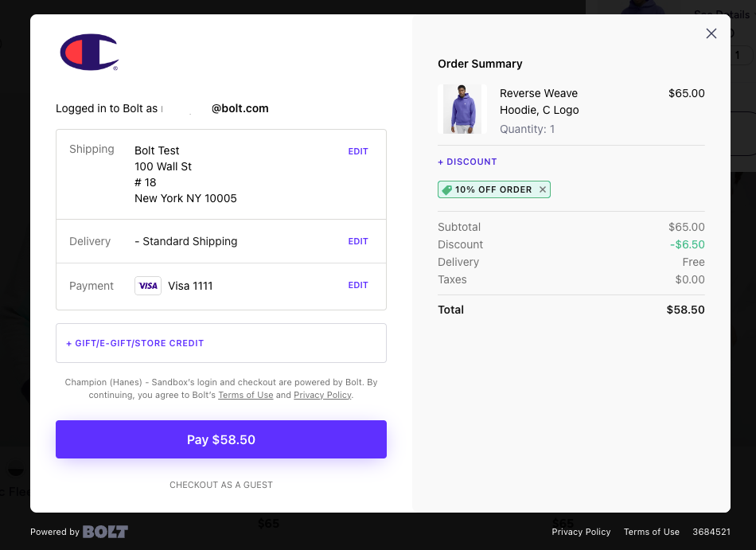Click the Visa card icon
The width and height of the screenshot is (756, 550).
tap(148, 286)
